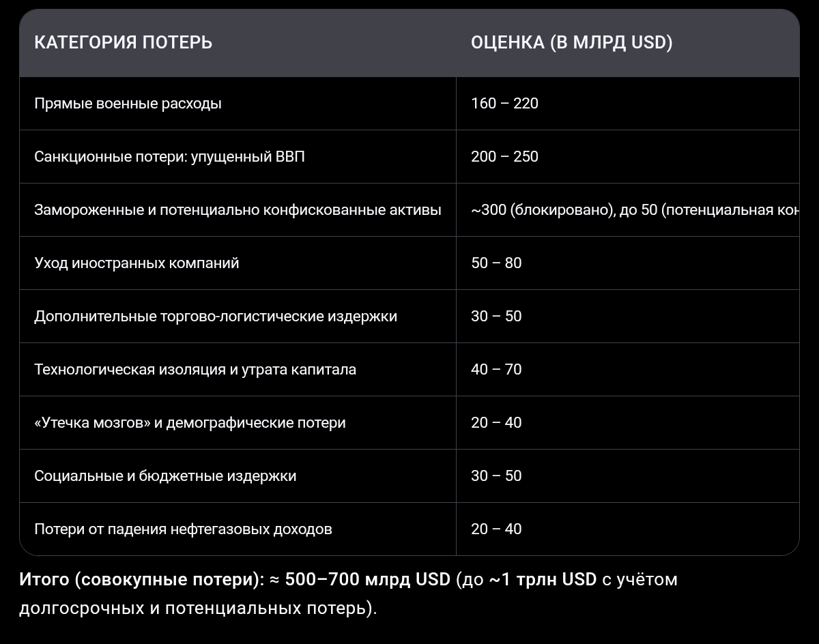Viewport: 819px width, 644px height.
Task: Select «Потери от падения нефтегазовых доходов» cell
Action: 183,529
